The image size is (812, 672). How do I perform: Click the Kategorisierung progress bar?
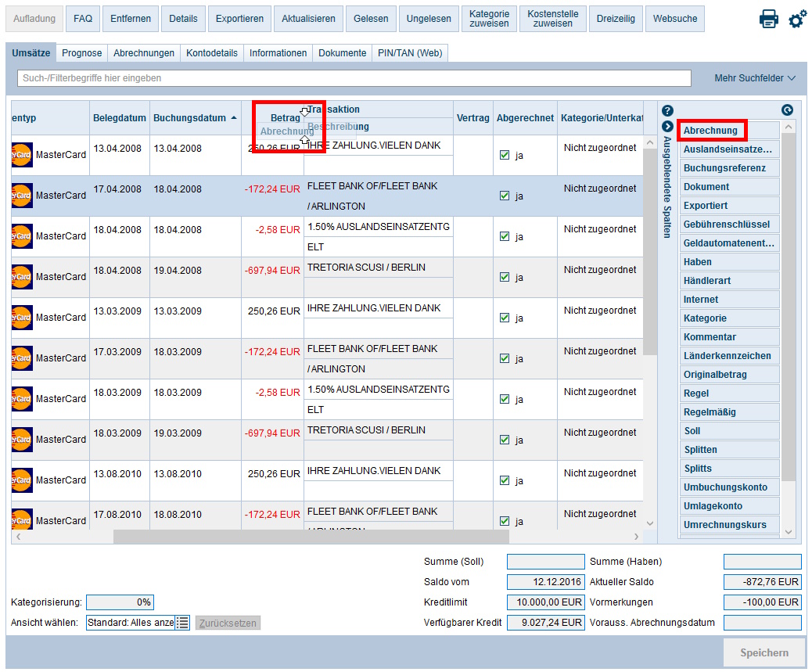120,602
